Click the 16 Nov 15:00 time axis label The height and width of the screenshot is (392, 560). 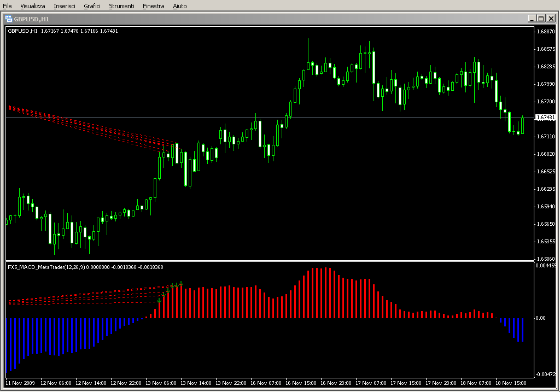[x=301, y=383]
